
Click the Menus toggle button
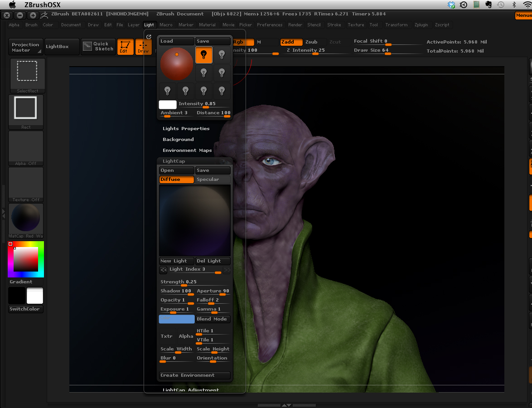523,15
